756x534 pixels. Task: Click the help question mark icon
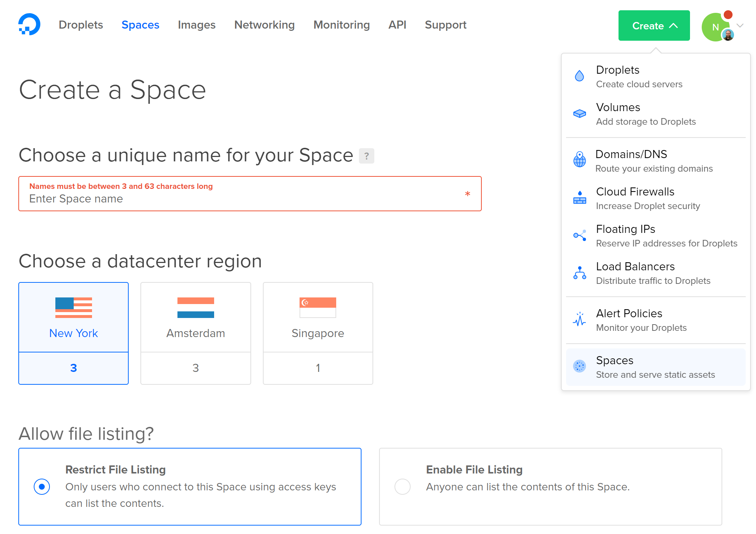coord(366,156)
